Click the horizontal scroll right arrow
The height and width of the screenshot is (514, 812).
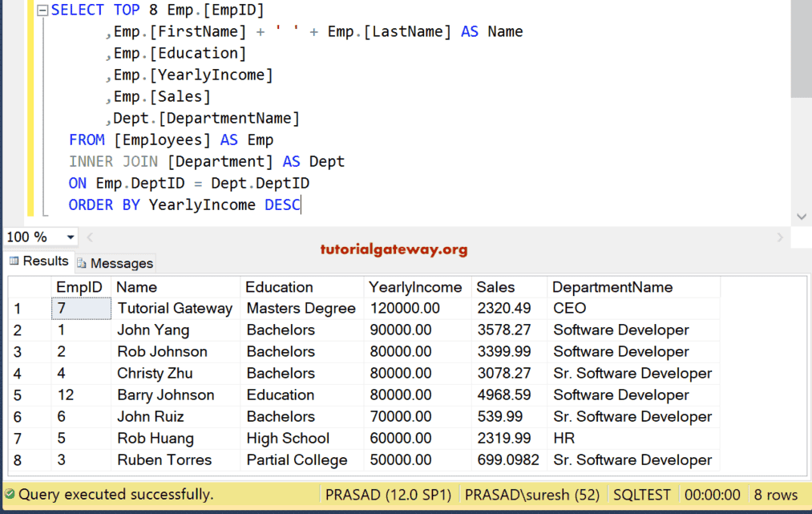(x=780, y=237)
